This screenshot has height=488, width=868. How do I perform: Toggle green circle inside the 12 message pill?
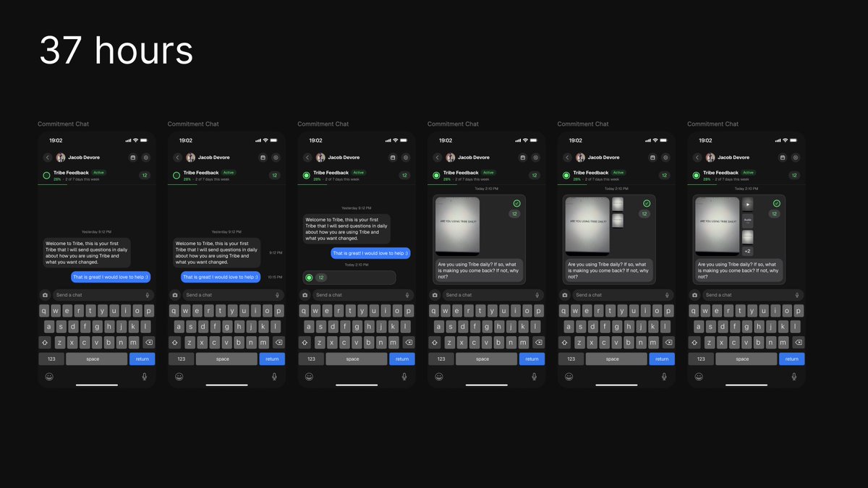(309, 278)
